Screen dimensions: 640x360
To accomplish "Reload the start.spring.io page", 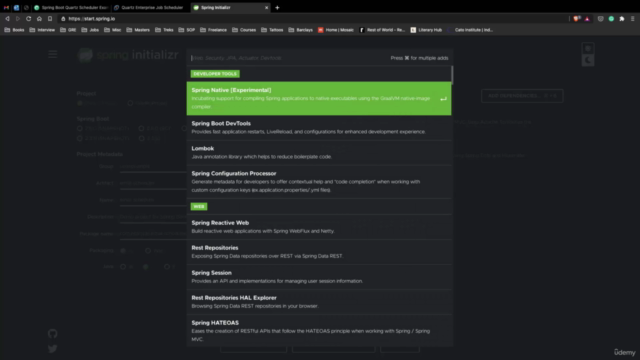I will 29,19.
